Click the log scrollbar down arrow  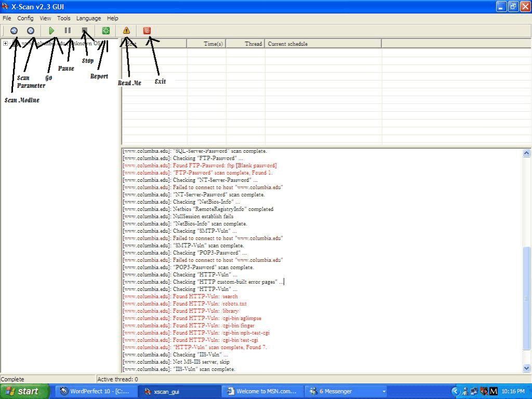[526, 368]
